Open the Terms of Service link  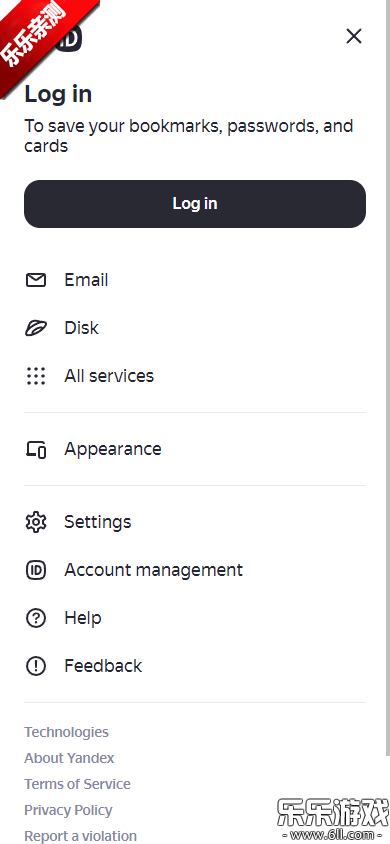pos(77,784)
